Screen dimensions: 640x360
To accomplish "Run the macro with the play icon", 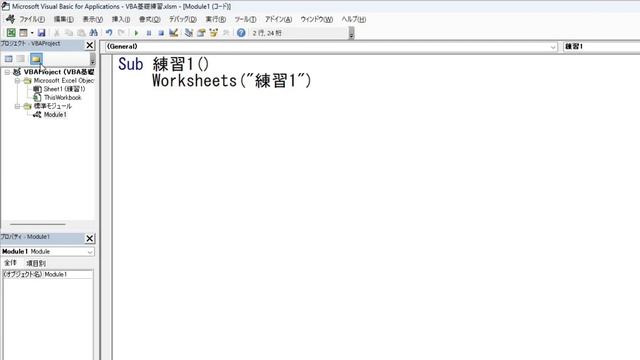I will 136,33.
